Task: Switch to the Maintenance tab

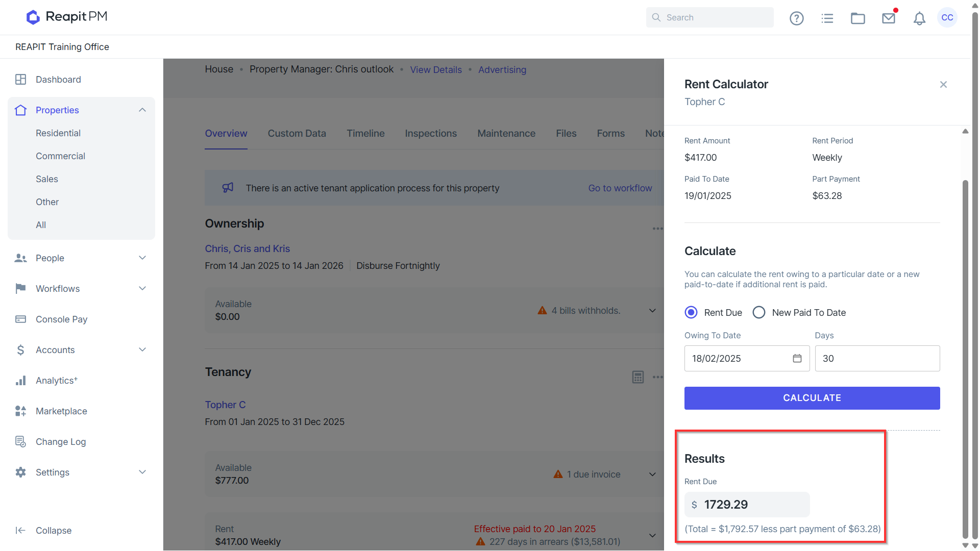Action: tap(506, 133)
